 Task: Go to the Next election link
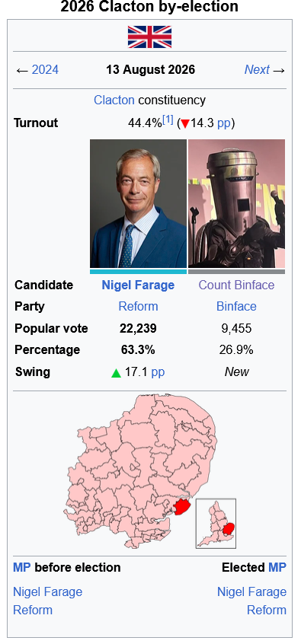(257, 70)
